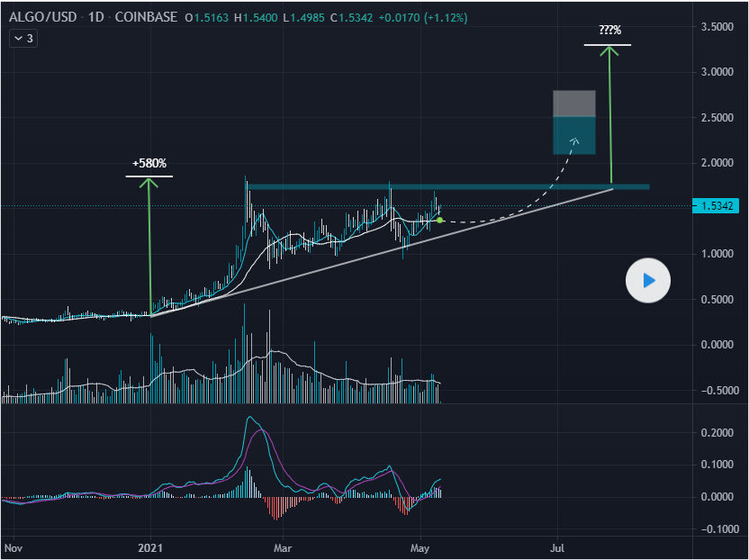
Task: Select the gray target box upper half
Action: [573, 104]
